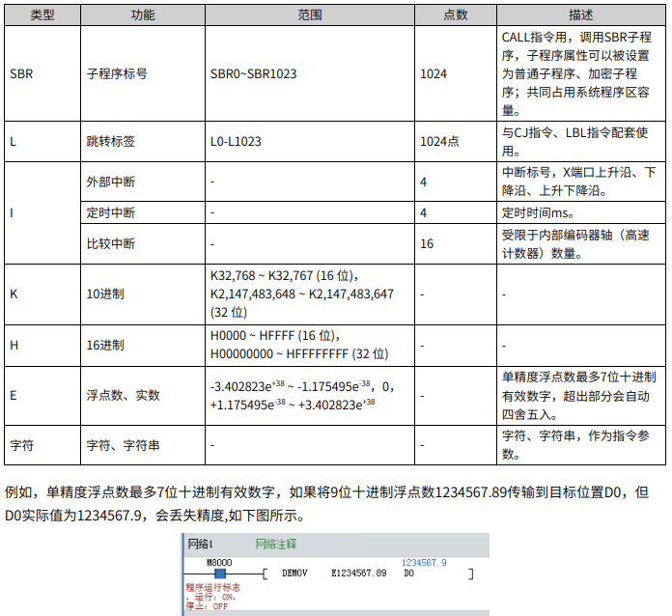This screenshot has height=616, width=672.
Task: Select the 子程序标号 cell
Action: coord(143,73)
